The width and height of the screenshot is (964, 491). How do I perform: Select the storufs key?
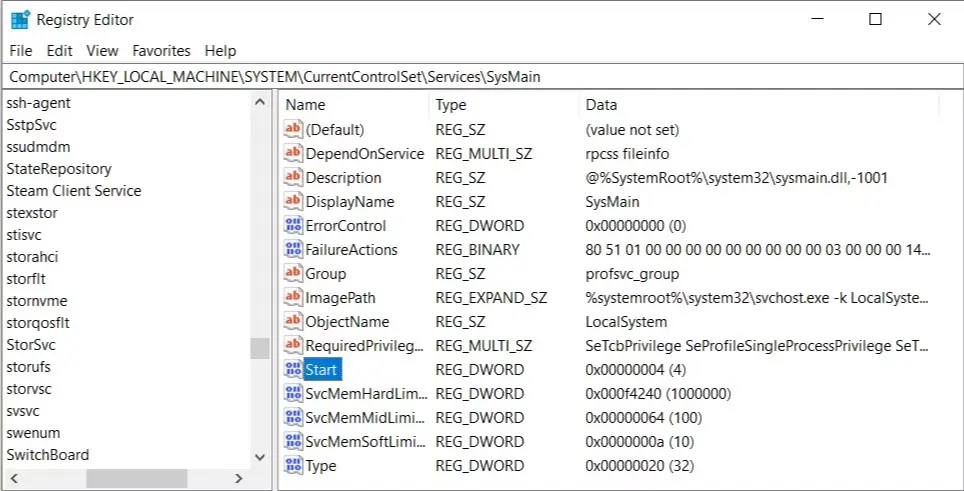coord(28,367)
